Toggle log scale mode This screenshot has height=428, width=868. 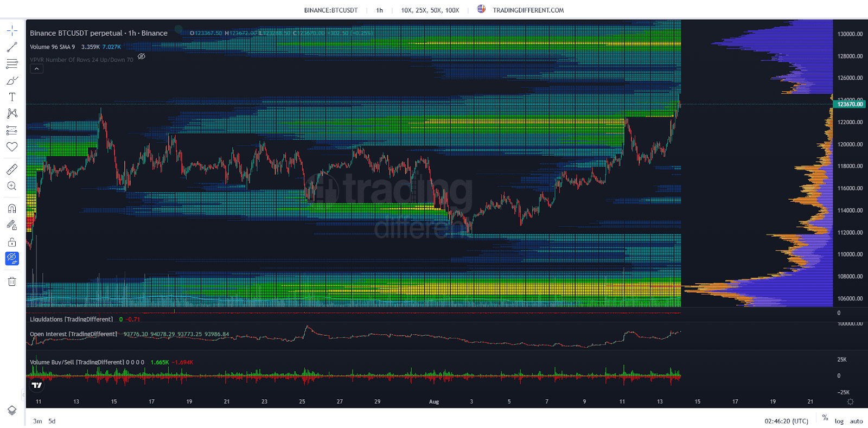pos(839,421)
